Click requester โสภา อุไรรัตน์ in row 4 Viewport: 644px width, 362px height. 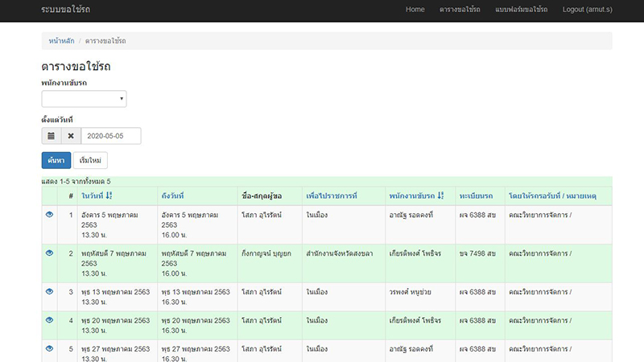pyautogui.click(x=262, y=320)
